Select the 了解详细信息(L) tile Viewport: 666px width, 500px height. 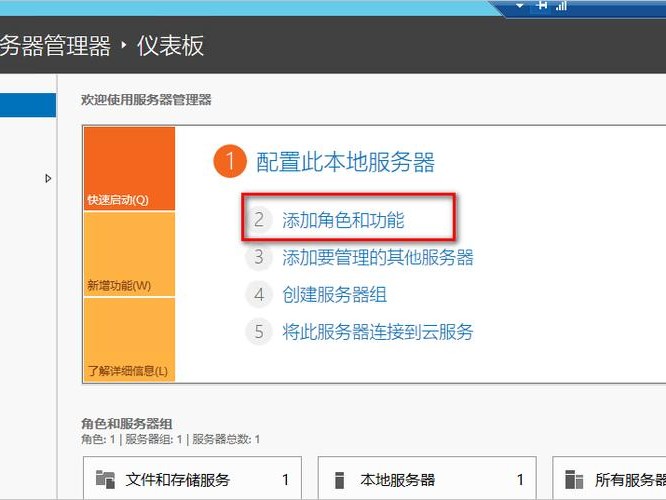tap(130, 339)
